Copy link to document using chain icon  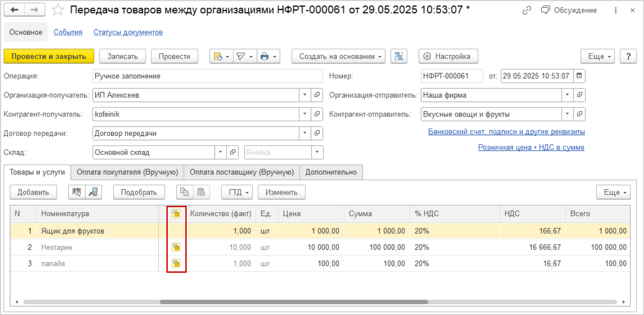click(527, 10)
